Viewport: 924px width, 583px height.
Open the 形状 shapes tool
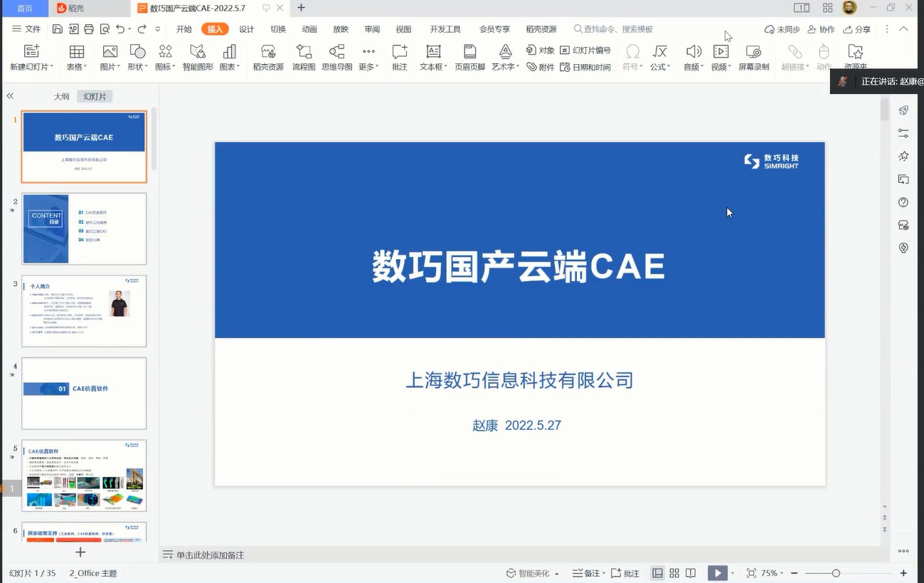coord(137,58)
